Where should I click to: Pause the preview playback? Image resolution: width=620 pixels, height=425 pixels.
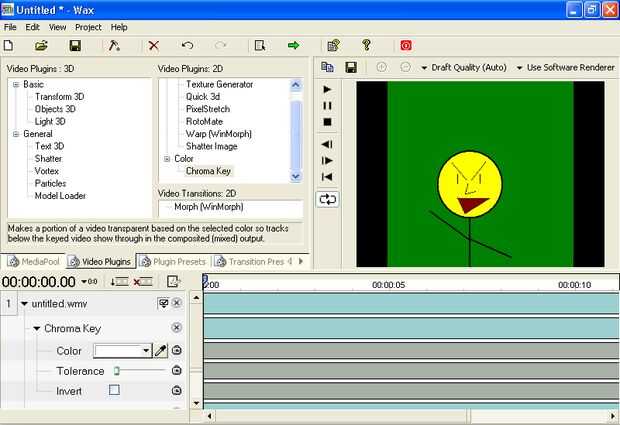pyautogui.click(x=327, y=106)
